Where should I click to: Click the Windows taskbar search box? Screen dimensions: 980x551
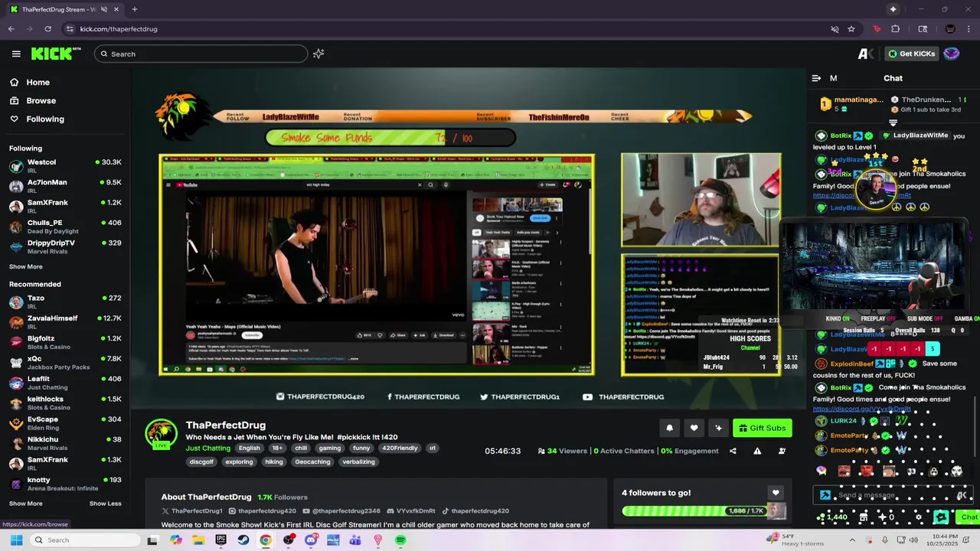click(x=86, y=540)
